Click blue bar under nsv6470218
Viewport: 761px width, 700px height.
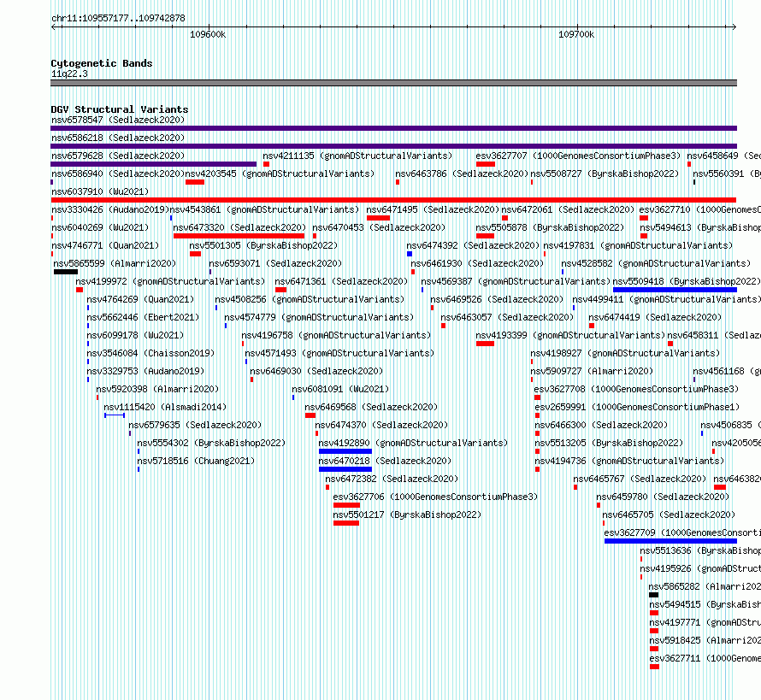click(345, 469)
